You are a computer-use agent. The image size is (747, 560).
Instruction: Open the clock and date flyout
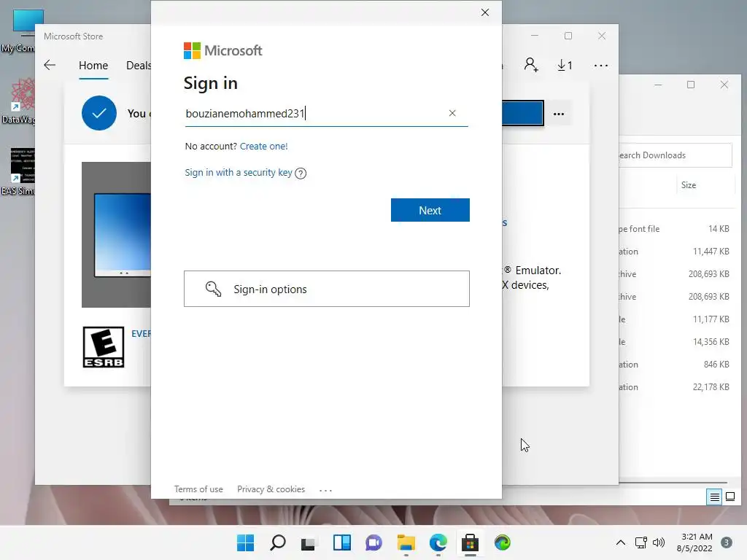(x=694, y=542)
